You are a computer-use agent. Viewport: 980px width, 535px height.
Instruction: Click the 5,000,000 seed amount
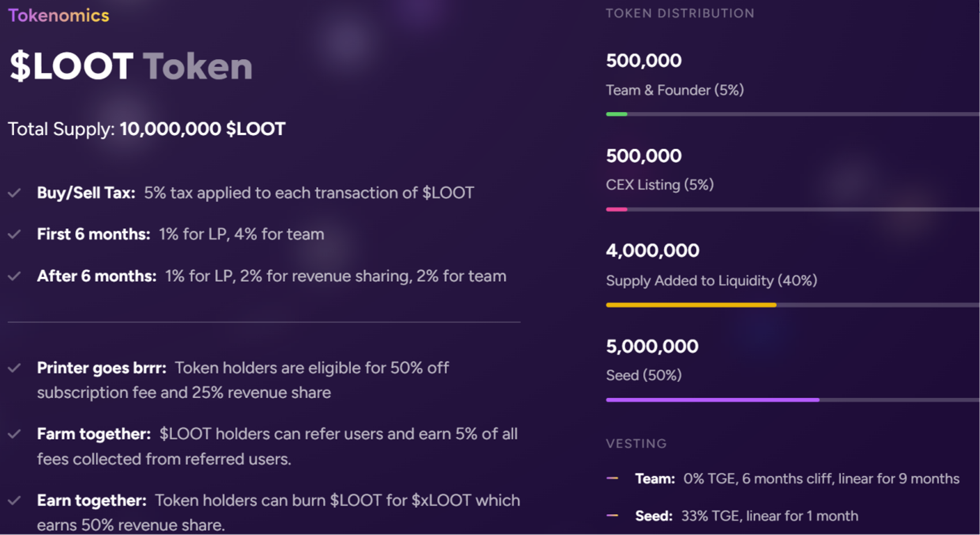pyautogui.click(x=652, y=346)
